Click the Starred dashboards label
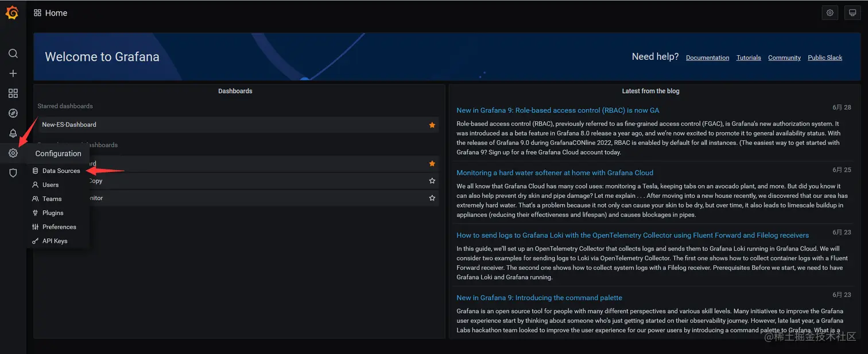 65,106
